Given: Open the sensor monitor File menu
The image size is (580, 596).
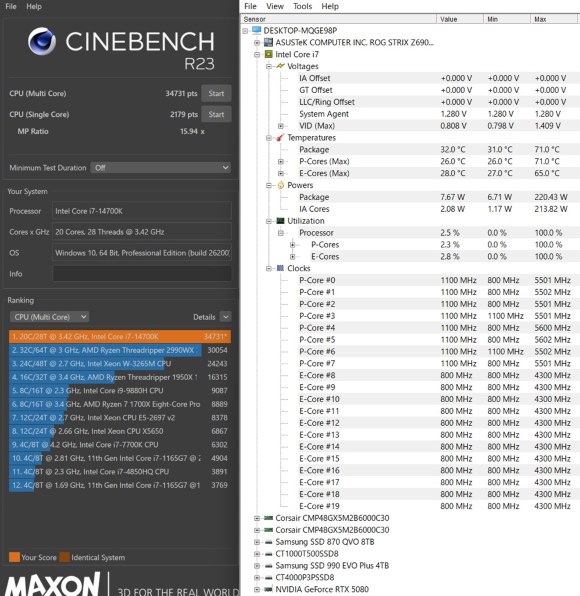Looking at the screenshot, I should pyautogui.click(x=250, y=6).
